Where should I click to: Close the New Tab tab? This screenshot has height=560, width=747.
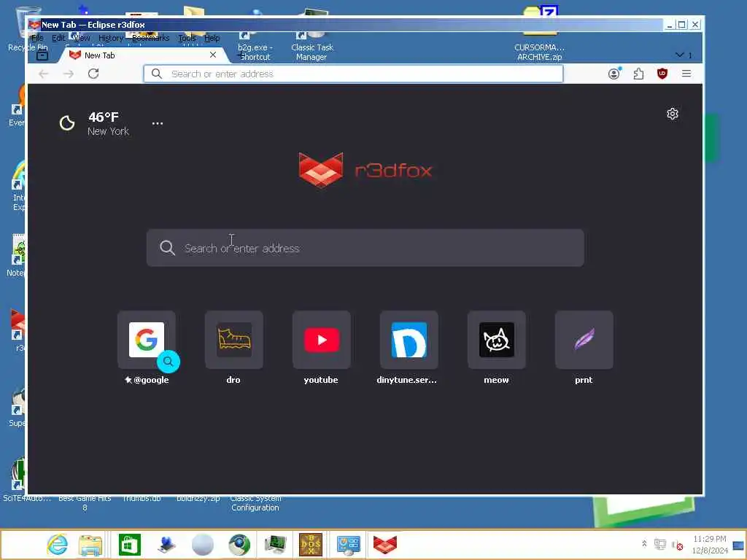click(x=213, y=55)
